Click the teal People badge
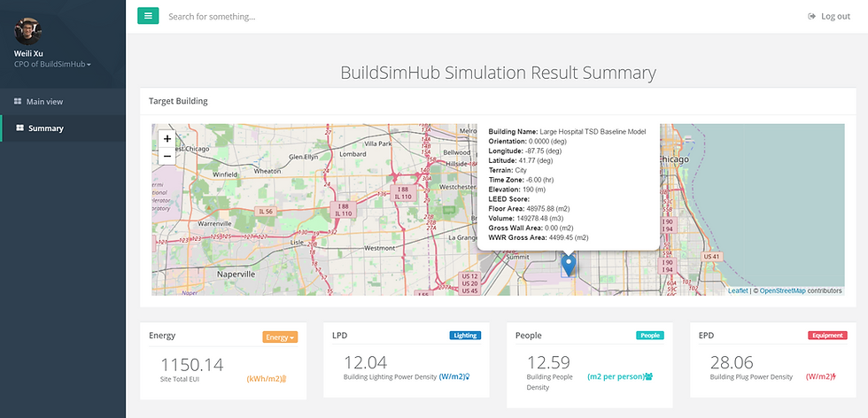The height and width of the screenshot is (418, 868). point(650,335)
